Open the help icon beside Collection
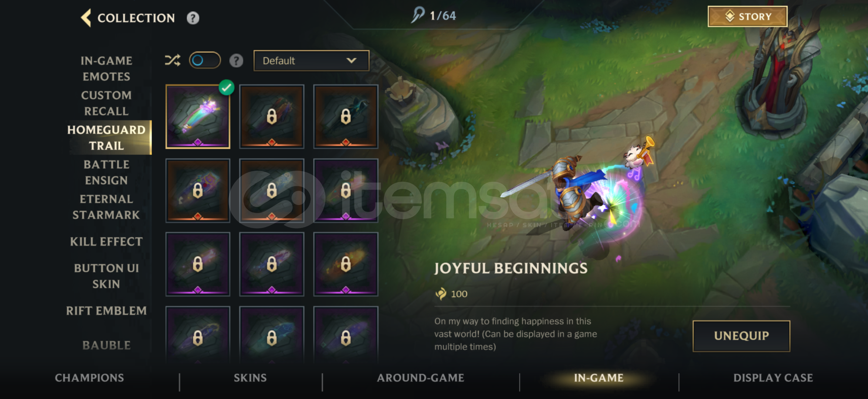The height and width of the screenshot is (399, 868). pyautogui.click(x=193, y=18)
